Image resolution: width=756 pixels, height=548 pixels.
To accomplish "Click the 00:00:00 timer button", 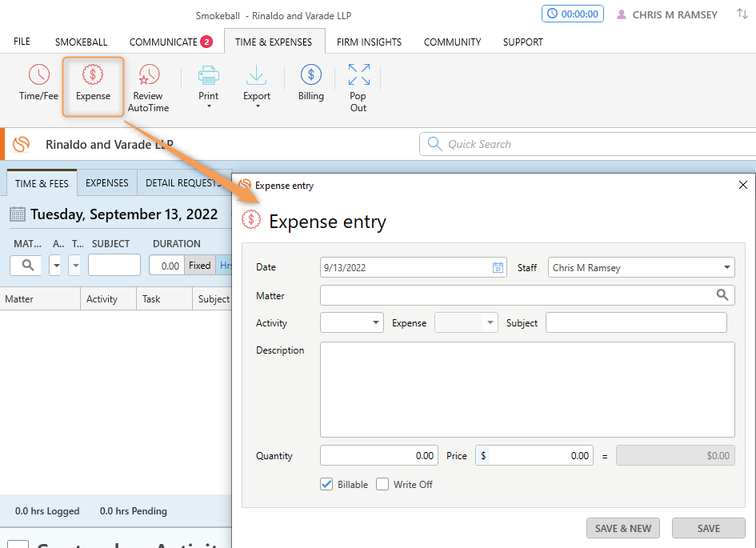I will coord(573,14).
